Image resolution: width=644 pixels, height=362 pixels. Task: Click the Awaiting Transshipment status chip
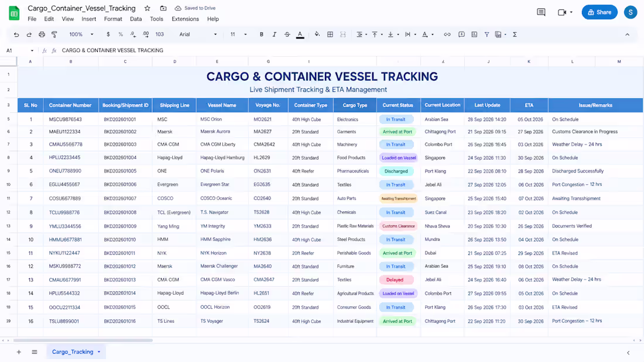point(398,199)
